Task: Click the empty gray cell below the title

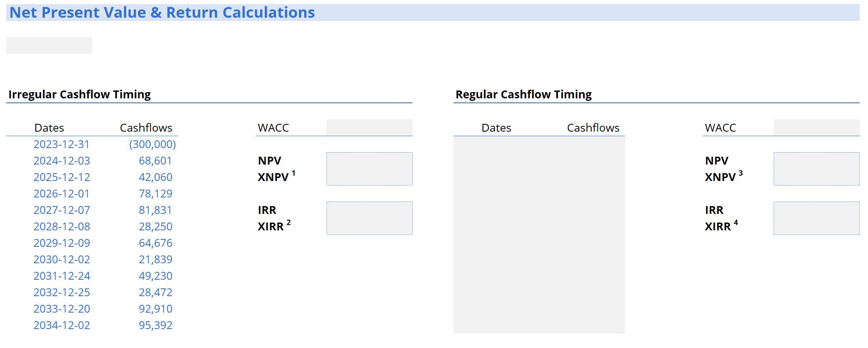Action: point(49,45)
